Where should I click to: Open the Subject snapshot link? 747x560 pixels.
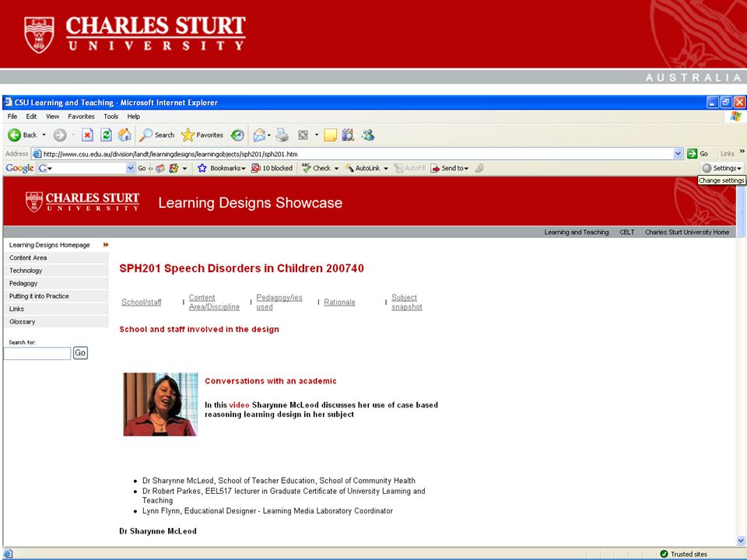coord(407,302)
